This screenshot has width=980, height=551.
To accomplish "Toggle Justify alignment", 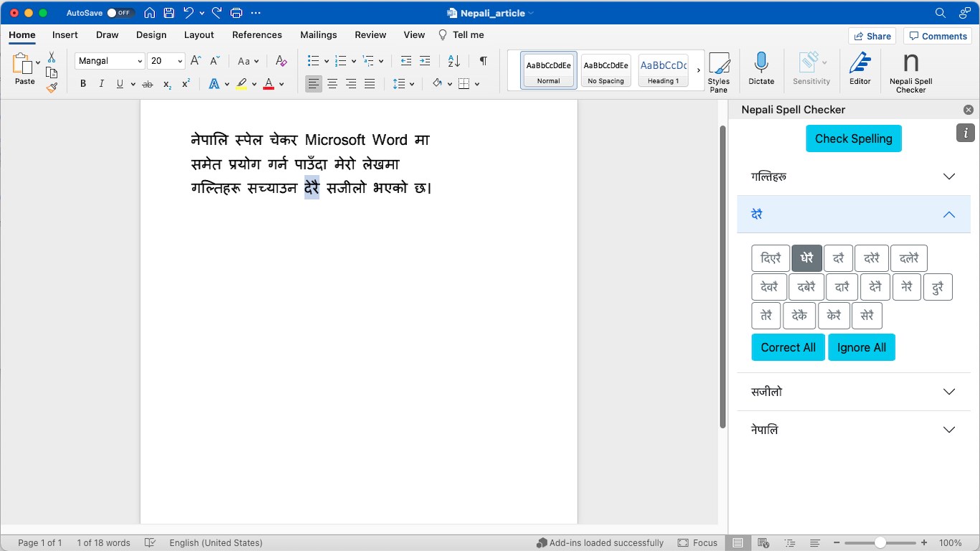I will coord(369,84).
